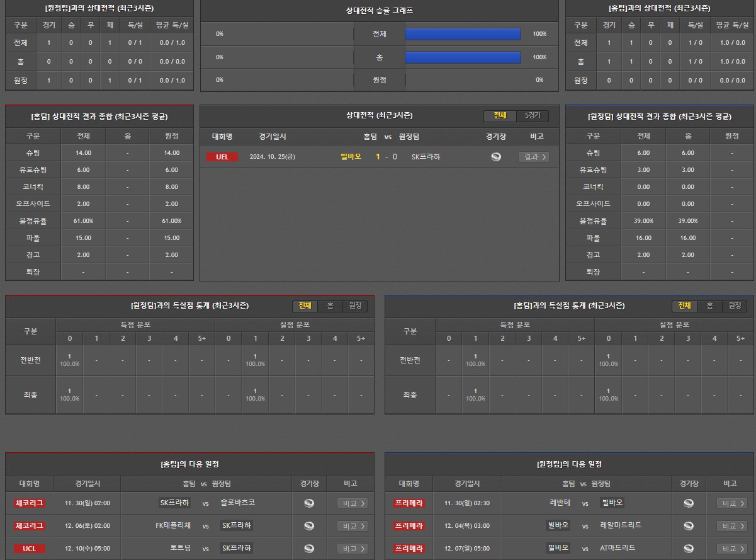
Task: Toggle head-to-head list to 5경기
Action: pyautogui.click(x=533, y=116)
